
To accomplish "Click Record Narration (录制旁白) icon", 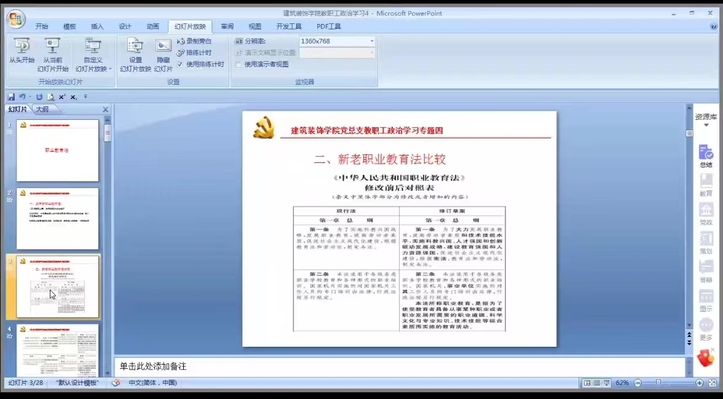I will [x=181, y=41].
